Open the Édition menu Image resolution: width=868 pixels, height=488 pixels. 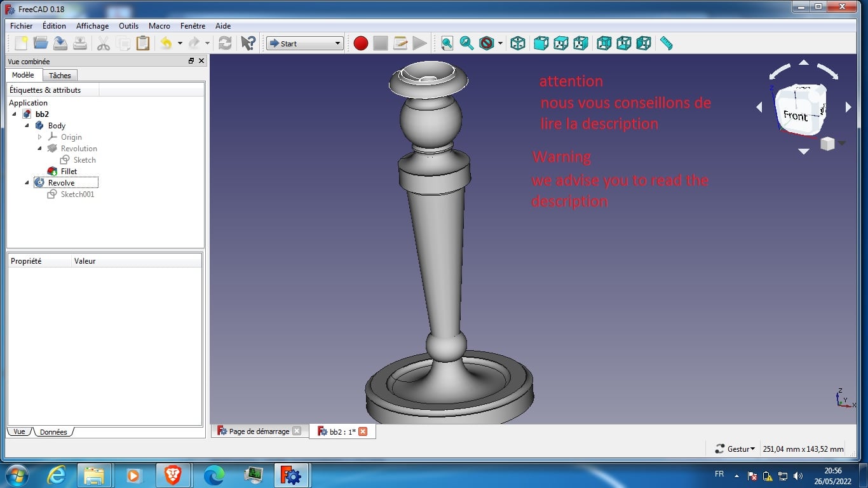pos(54,26)
